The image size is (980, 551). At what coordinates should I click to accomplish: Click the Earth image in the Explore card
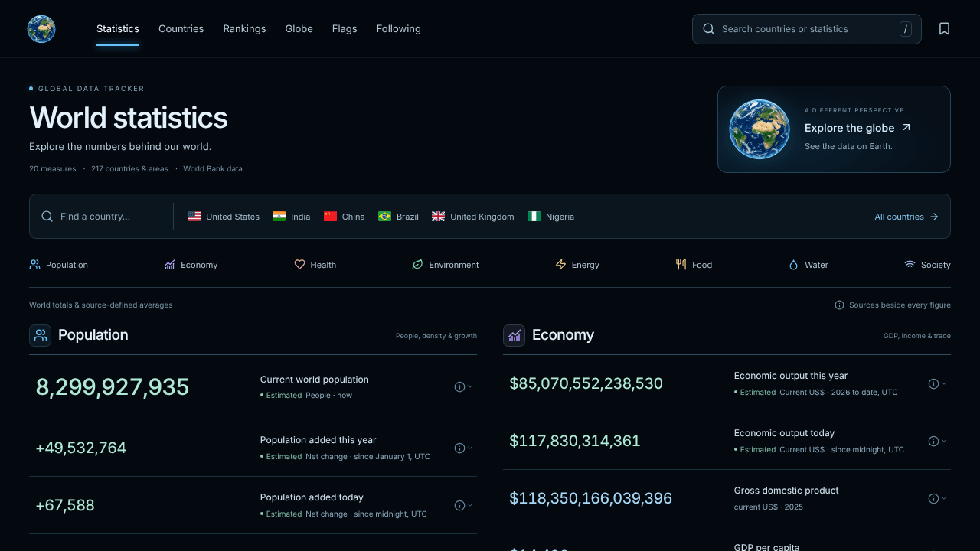pyautogui.click(x=759, y=129)
